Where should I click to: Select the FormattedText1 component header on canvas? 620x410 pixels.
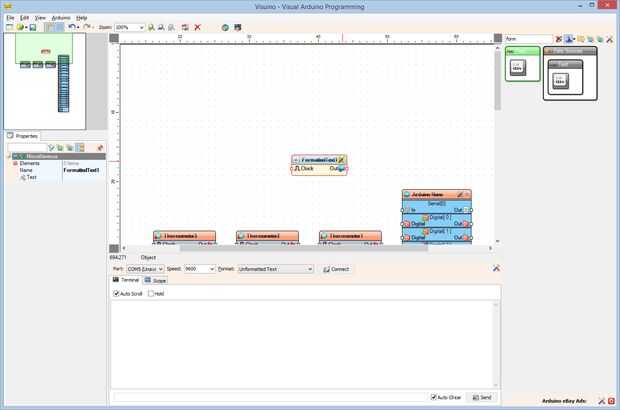tap(319, 160)
